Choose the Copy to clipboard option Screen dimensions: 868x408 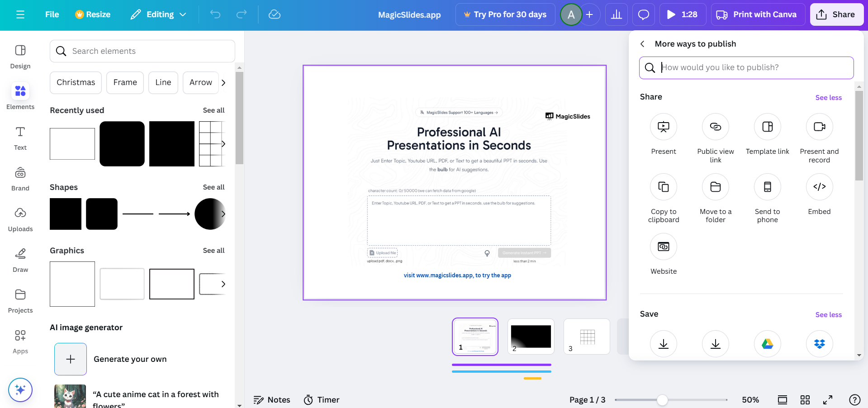[664, 199]
